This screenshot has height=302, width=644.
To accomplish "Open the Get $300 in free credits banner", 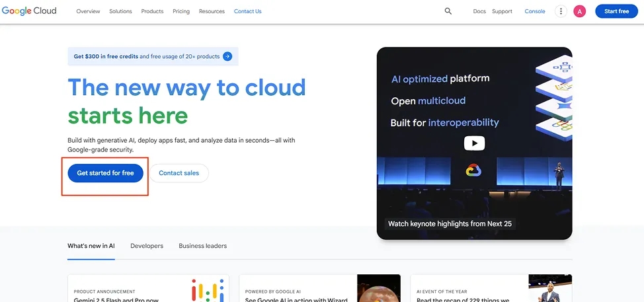I will pos(153,56).
